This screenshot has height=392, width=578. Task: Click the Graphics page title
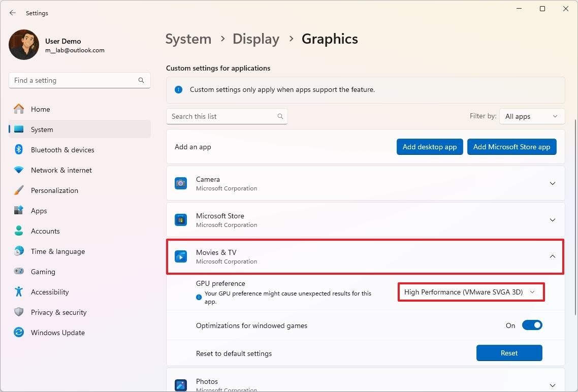[330, 39]
